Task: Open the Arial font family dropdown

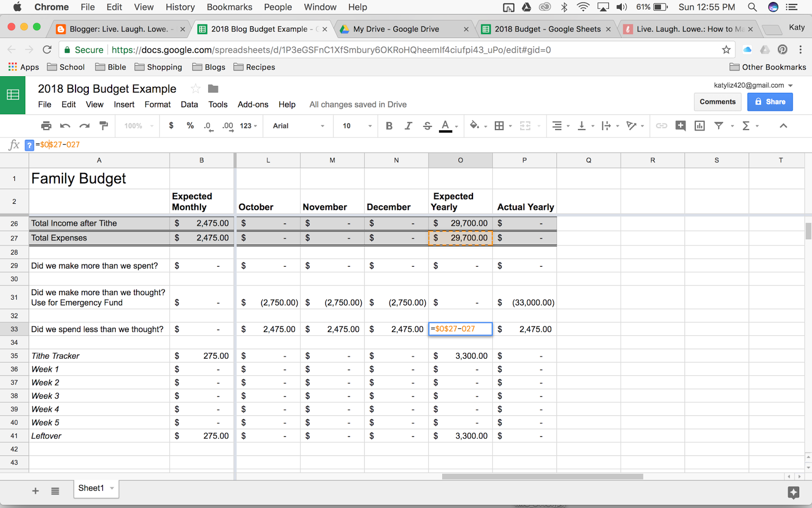Action: (298, 125)
